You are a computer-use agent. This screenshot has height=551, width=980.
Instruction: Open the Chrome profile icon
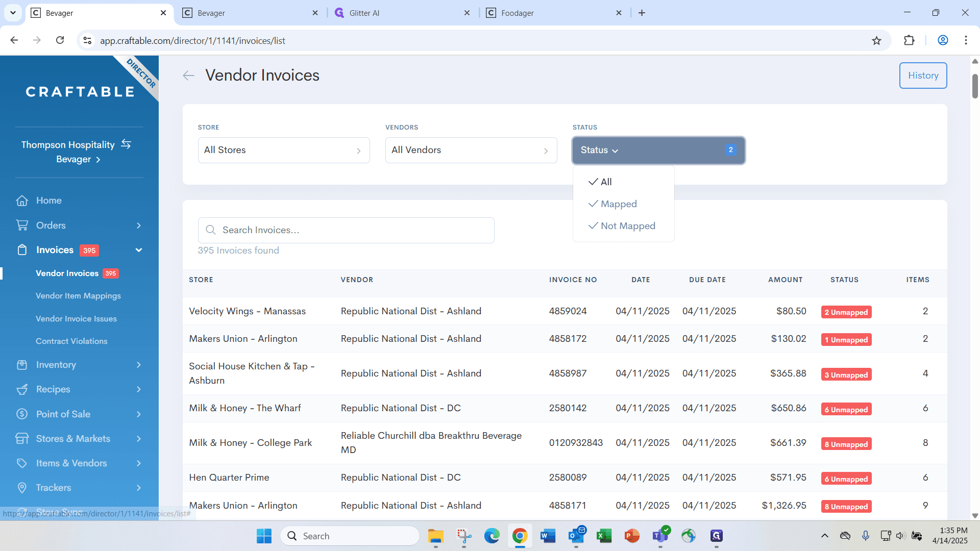pos(943,40)
